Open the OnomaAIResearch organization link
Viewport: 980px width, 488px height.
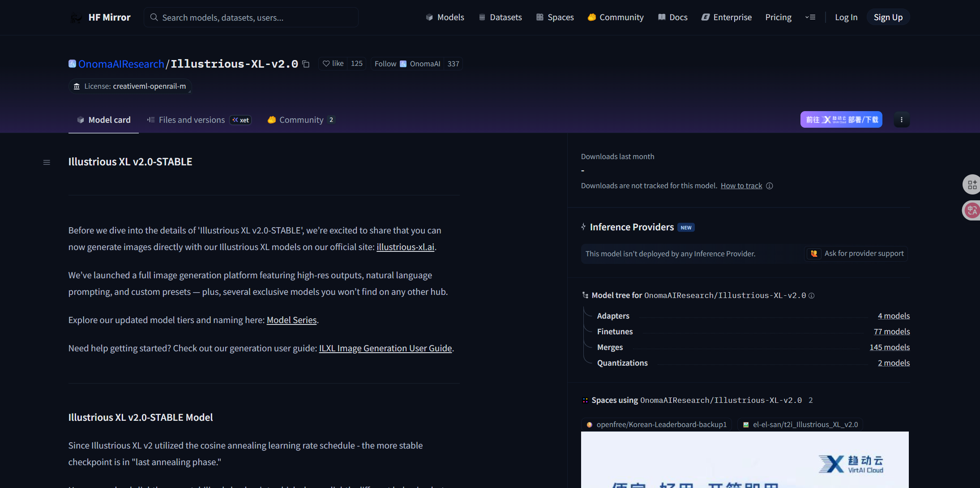(121, 64)
